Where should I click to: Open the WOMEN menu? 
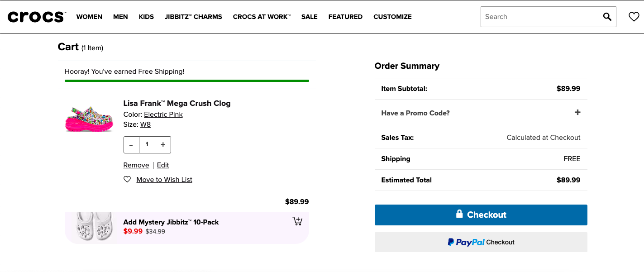[x=89, y=16]
